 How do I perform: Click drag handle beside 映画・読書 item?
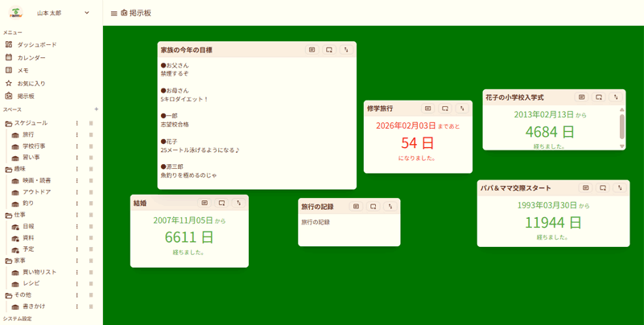[x=91, y=180]
